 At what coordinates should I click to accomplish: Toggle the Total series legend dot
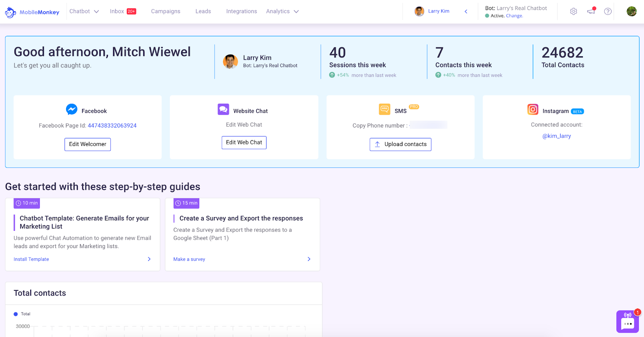click(x=16, y=314)
